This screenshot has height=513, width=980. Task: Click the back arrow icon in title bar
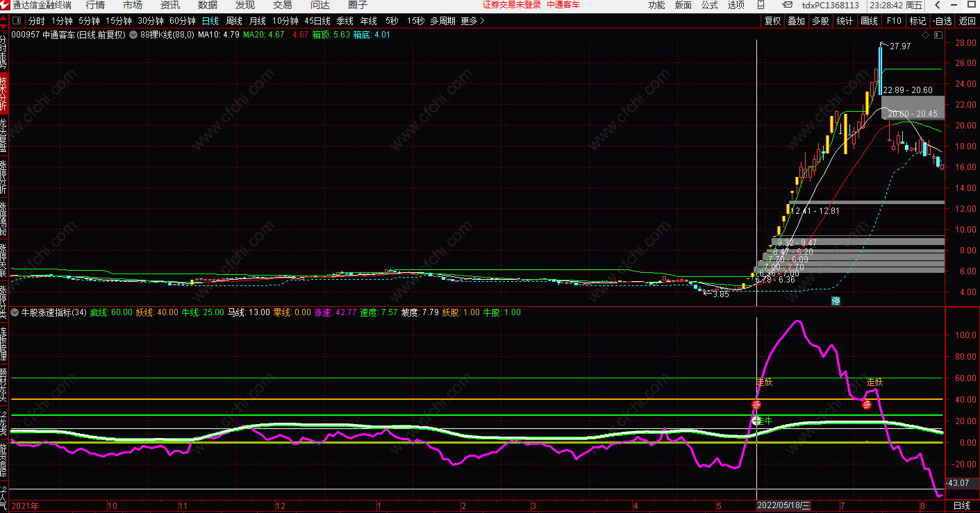pos(938,6)
